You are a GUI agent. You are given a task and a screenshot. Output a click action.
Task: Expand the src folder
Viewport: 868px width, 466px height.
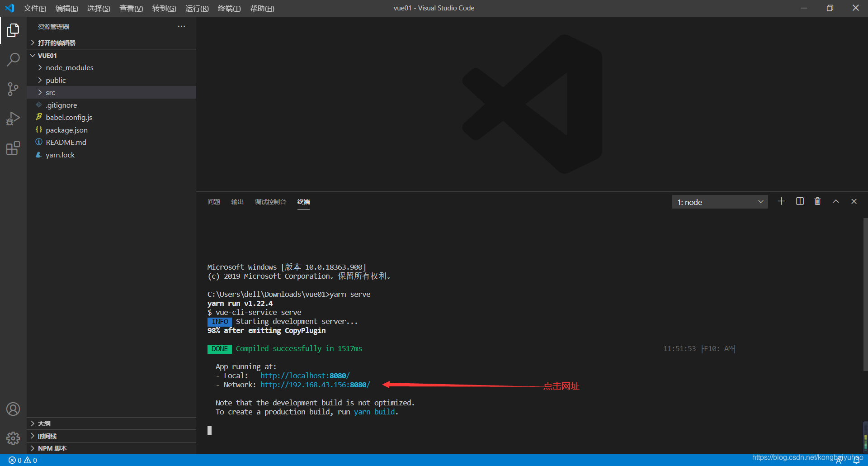[40, 92]
